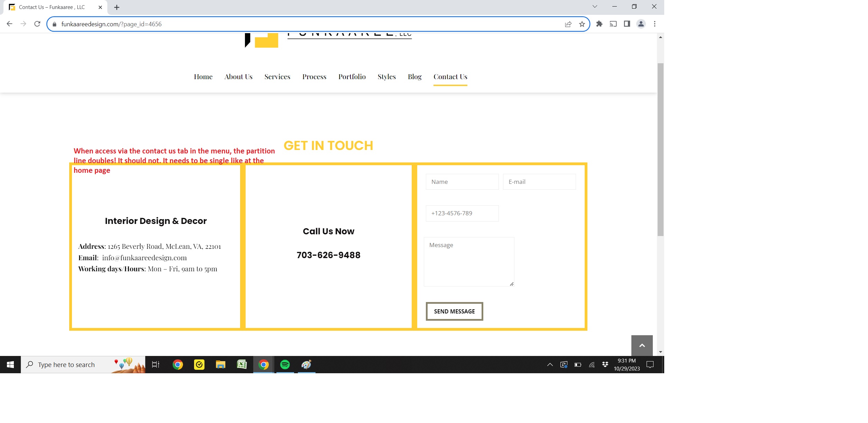Image resolution: width=868 pixels, height=423 pixels.
Task: Reload the page with the refresh icon
Action: coord(37,24)
